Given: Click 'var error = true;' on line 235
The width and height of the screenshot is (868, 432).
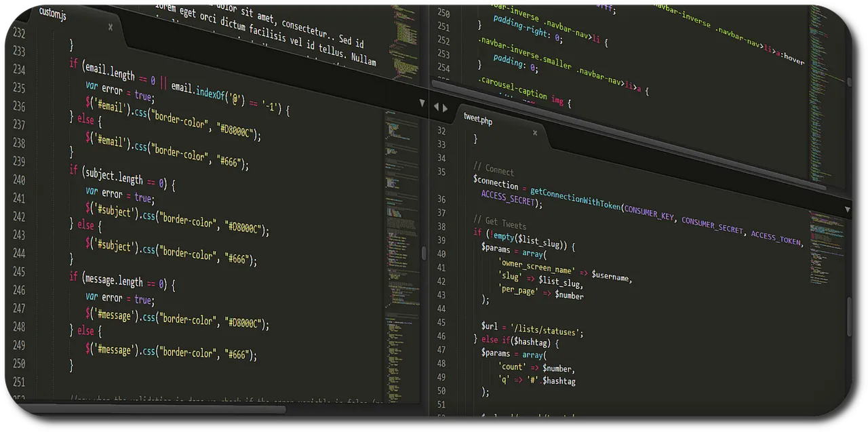Looking at the screenshot, I should (x=119, y=91).
